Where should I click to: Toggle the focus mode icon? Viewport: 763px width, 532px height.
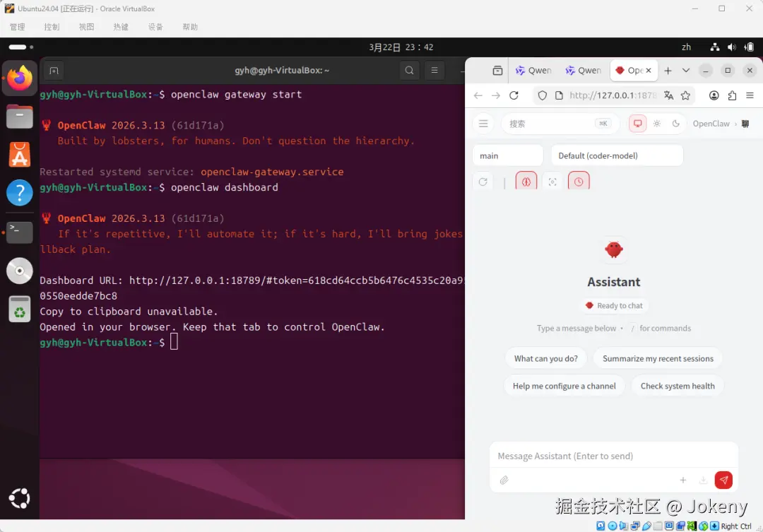tap(552, 182)
